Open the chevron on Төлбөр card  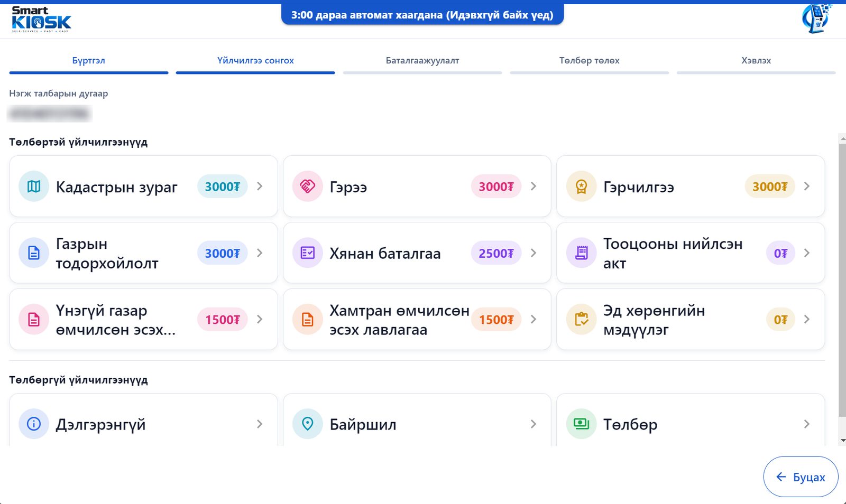tap(807, 424)
